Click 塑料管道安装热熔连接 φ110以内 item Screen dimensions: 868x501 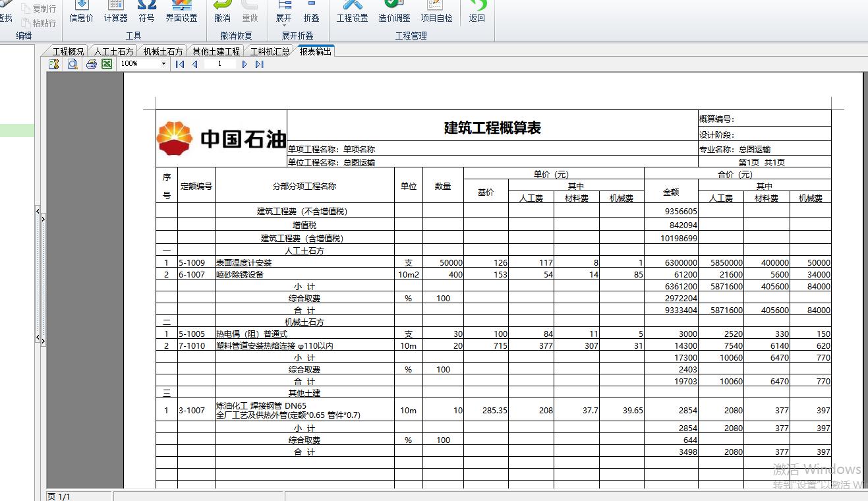(275, 345)
